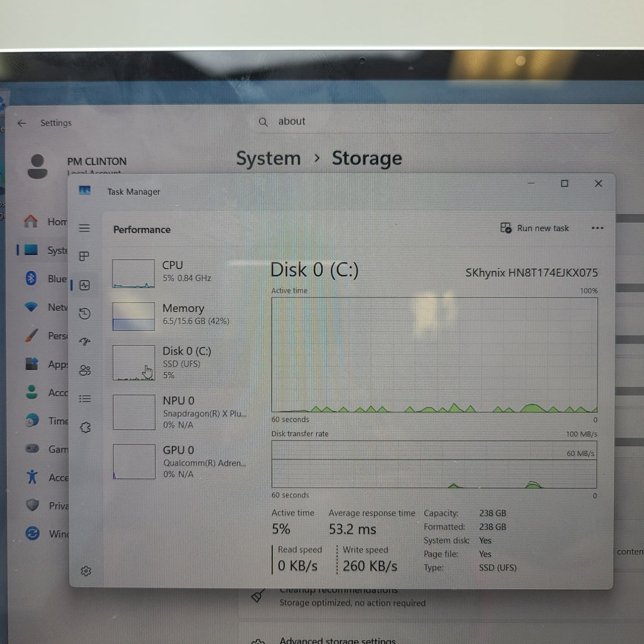644x644 pixels.
Task: Select the Memory performance entry
Action: (x=180, y=316)
